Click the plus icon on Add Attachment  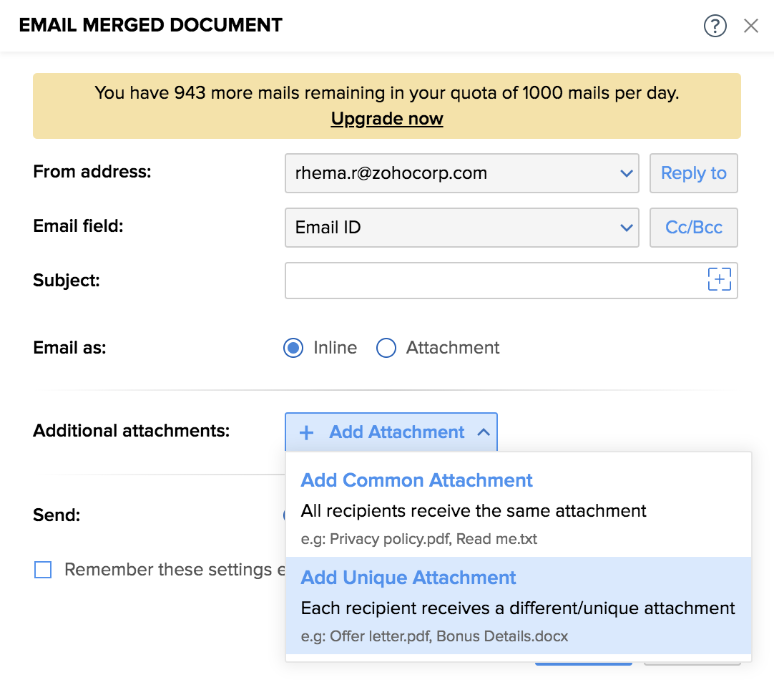(x=306, y=432)
